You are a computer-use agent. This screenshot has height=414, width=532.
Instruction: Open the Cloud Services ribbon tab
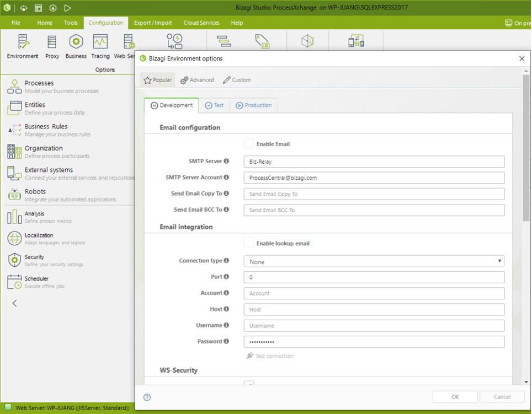(x=201, y=23)
